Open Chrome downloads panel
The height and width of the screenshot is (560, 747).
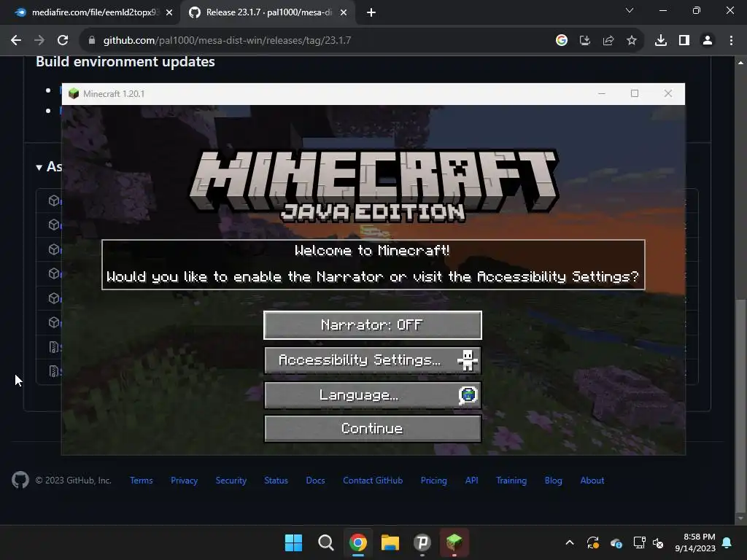tap(661, 41)
